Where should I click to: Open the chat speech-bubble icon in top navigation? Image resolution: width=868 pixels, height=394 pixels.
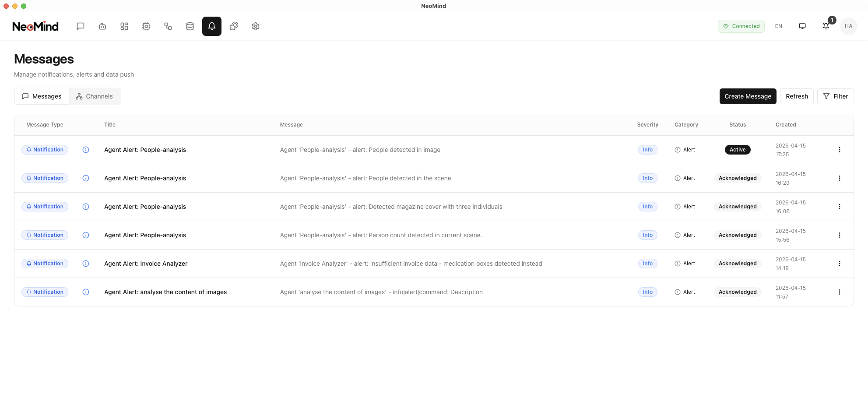(81, 26)
